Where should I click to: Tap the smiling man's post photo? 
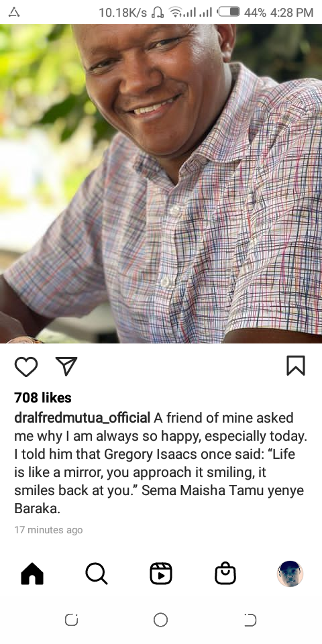tap(161, 184)
